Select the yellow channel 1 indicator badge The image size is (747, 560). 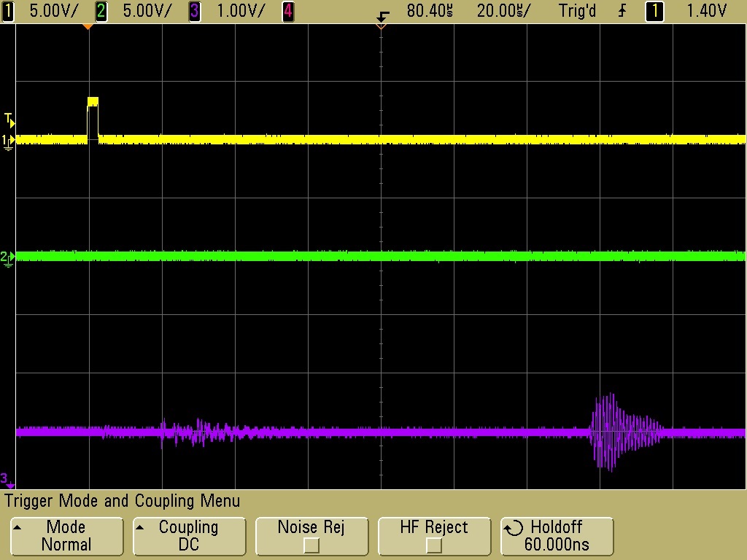pyautogui.click(x=8, y=11)
